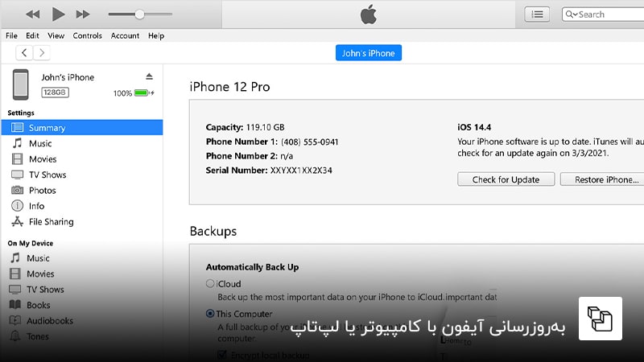Open the Edit menu
644x362 pixels.
[x=32, y=35]
